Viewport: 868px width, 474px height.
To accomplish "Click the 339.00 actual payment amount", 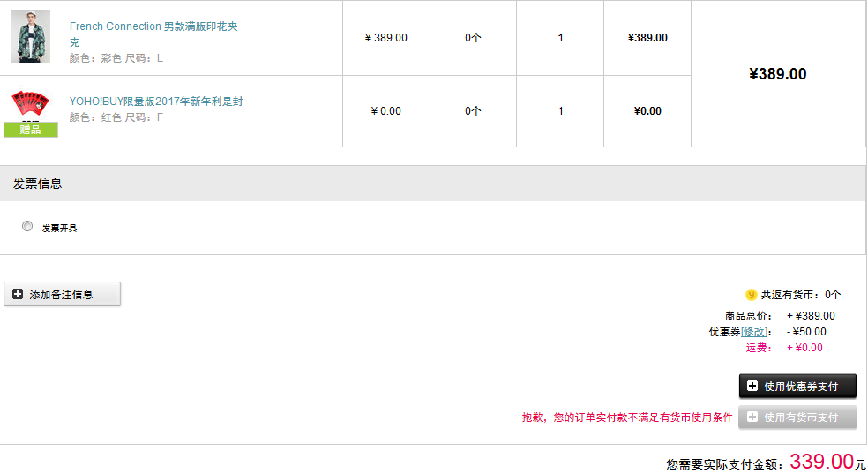I will (x=821, y=462).
